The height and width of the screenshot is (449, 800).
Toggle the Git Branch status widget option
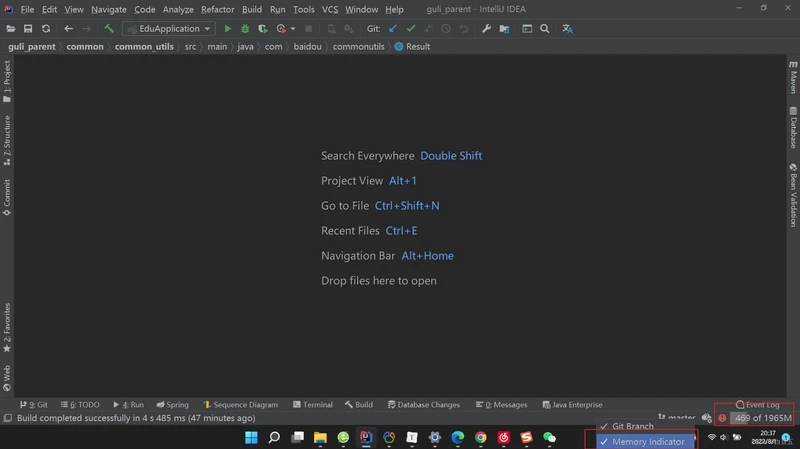click(632, 426)
